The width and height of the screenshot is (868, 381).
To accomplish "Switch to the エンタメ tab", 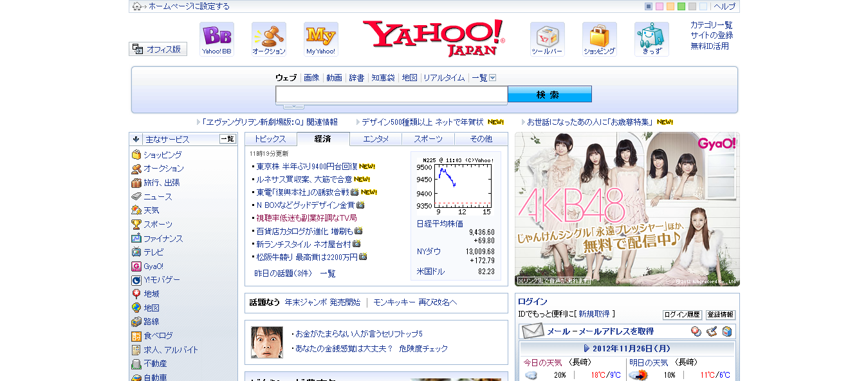I will click(376, 139).
